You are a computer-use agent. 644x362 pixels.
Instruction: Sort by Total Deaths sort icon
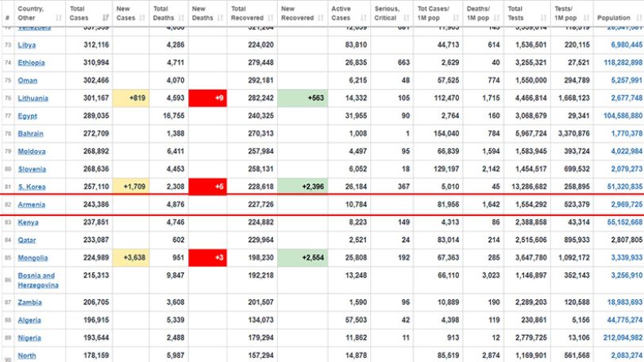pos(181,17)
